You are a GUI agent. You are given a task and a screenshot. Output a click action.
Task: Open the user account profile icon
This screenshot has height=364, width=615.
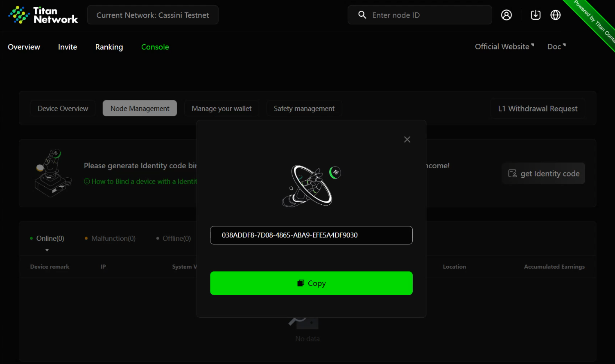506,15
